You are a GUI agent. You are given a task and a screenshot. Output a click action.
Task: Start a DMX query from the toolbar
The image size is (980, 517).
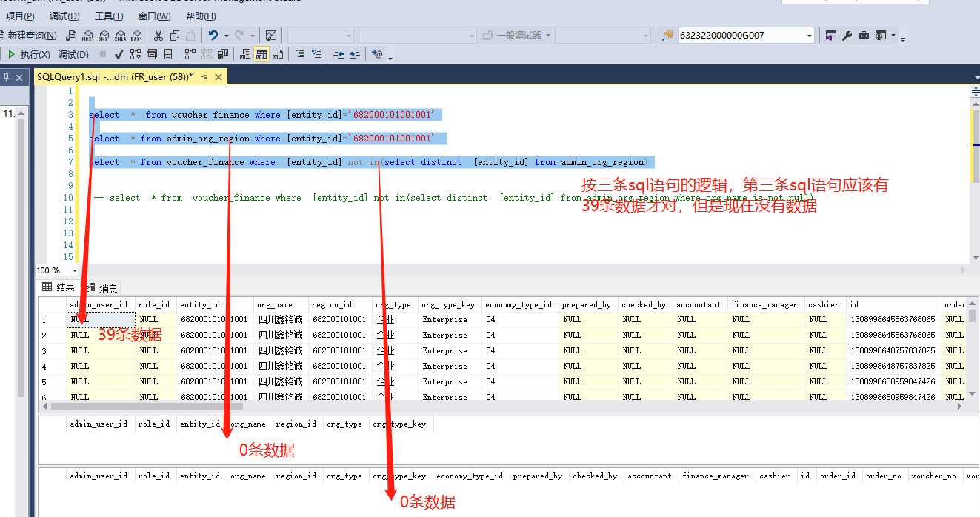coord(104,36)
